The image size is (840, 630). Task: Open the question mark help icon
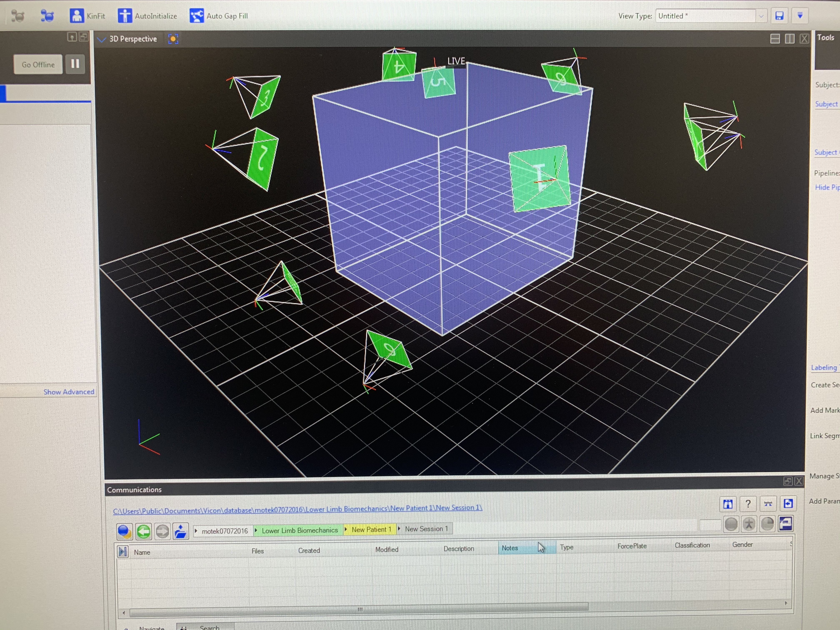[x=748, y=504]
